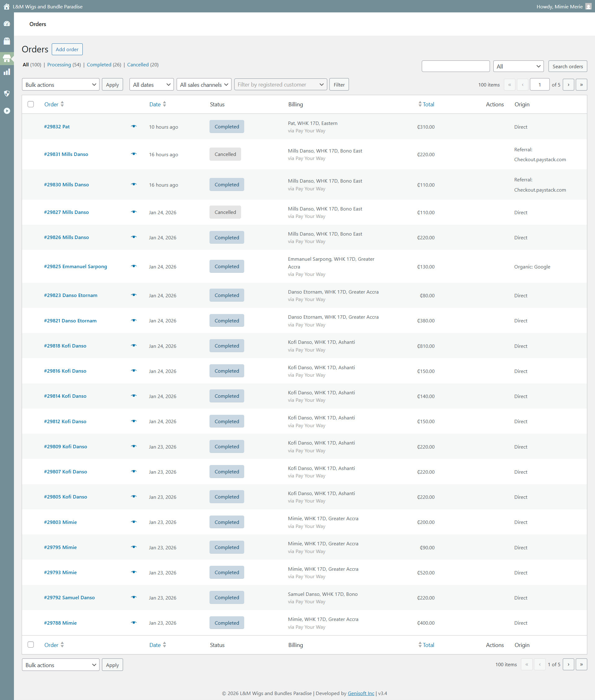Screen dimensions: 595x700
Task: Open the All dates filter dropdown
Action: pyautogui.click(x=151, y=85)
